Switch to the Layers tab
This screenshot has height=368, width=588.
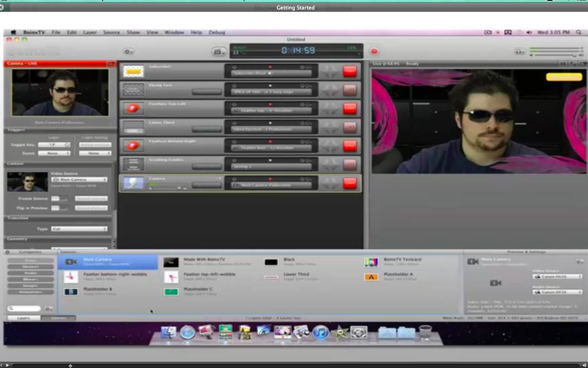23,318
